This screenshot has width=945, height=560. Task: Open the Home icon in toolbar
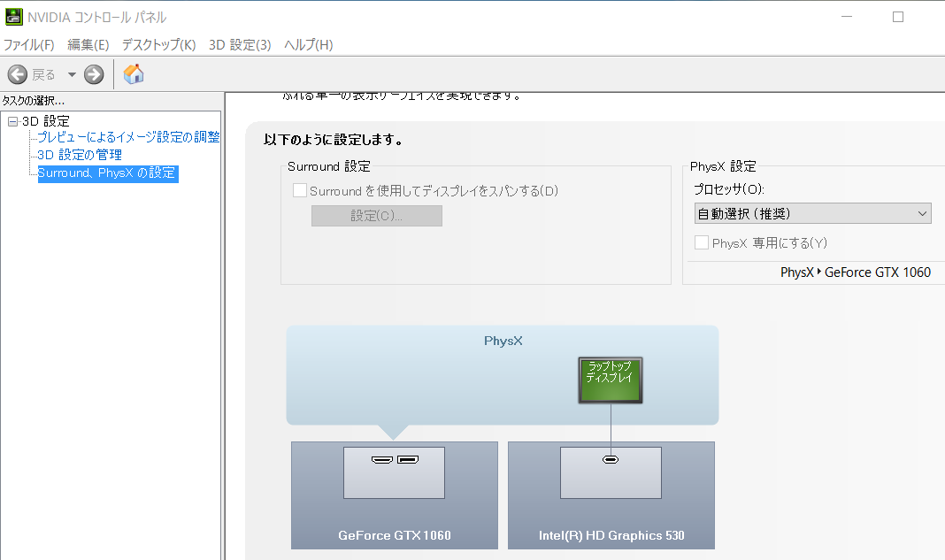134,74
